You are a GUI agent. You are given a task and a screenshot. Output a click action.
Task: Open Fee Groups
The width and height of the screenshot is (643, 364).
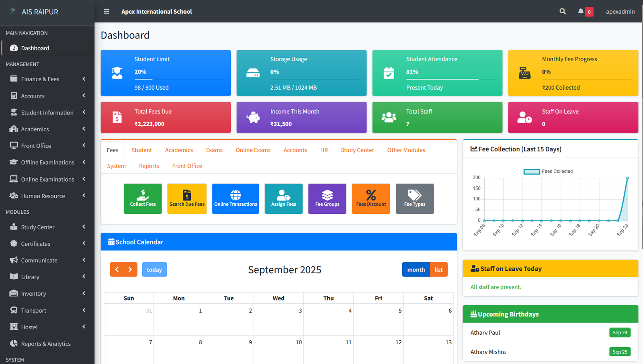327,198
